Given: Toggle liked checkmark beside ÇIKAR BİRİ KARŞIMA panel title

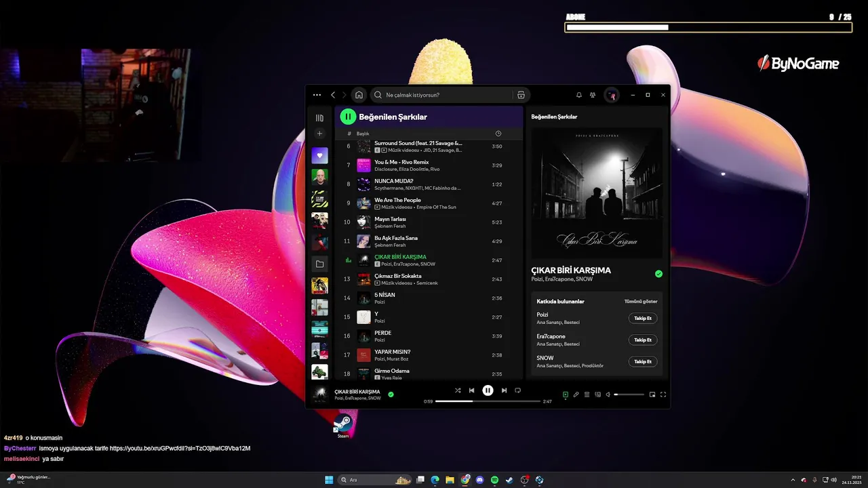Looking at the screenshot, I should pos(658,274).
